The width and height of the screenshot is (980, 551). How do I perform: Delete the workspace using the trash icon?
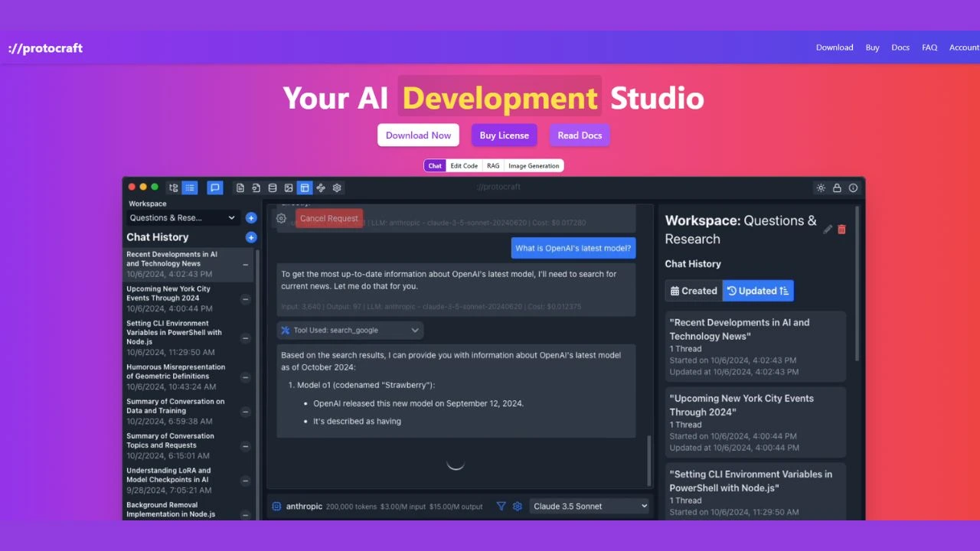pyautogui.click(x=841, y=229)
